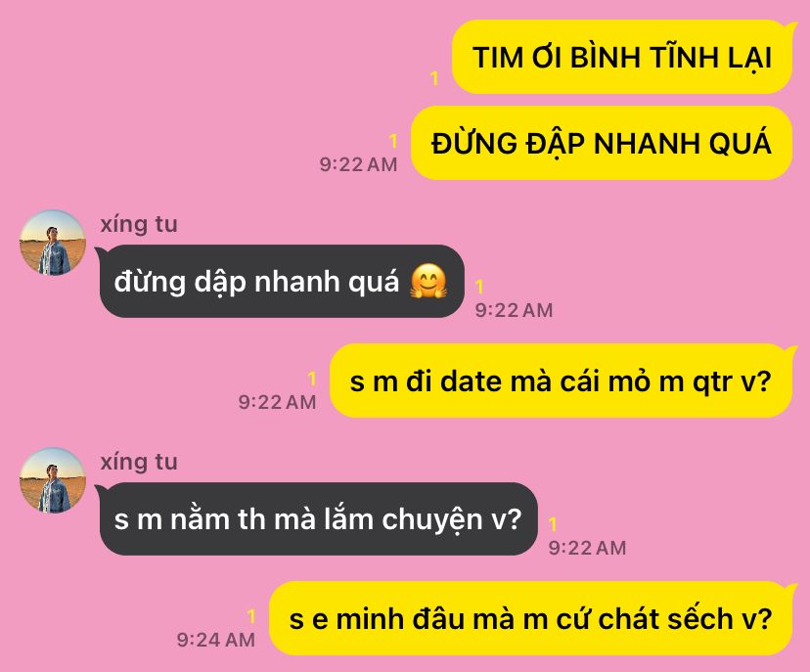Viewport: 810px width, 672px height.
Task: Click unread count 1 above "s m đi date" timestamp
Action: [x=312, y=379]
